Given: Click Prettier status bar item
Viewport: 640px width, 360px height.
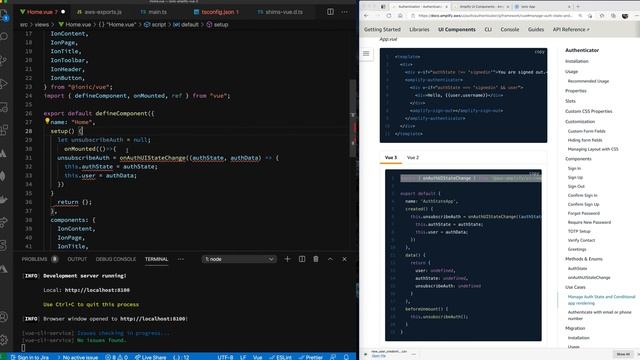Looking at the screenshot, I should coord(311,357).
